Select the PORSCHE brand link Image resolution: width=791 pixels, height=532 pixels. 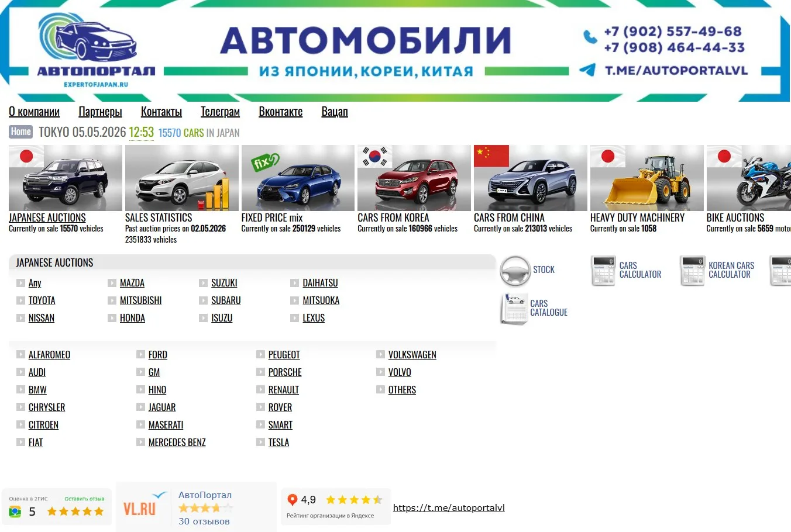pyautogui.click(x=285, y=372)
